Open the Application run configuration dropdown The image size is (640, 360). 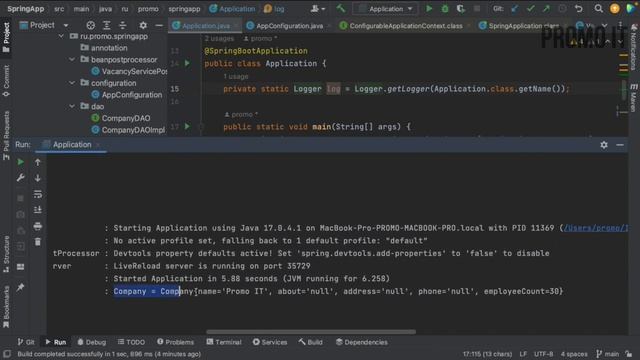[386, 9]
